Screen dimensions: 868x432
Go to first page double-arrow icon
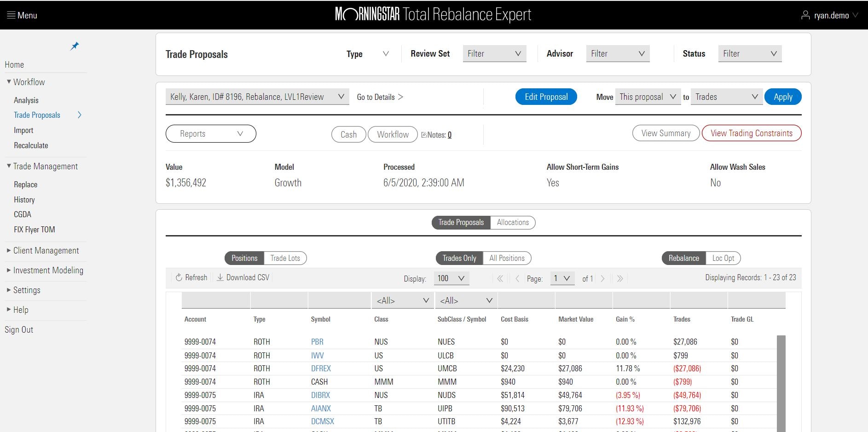(500, 278)
